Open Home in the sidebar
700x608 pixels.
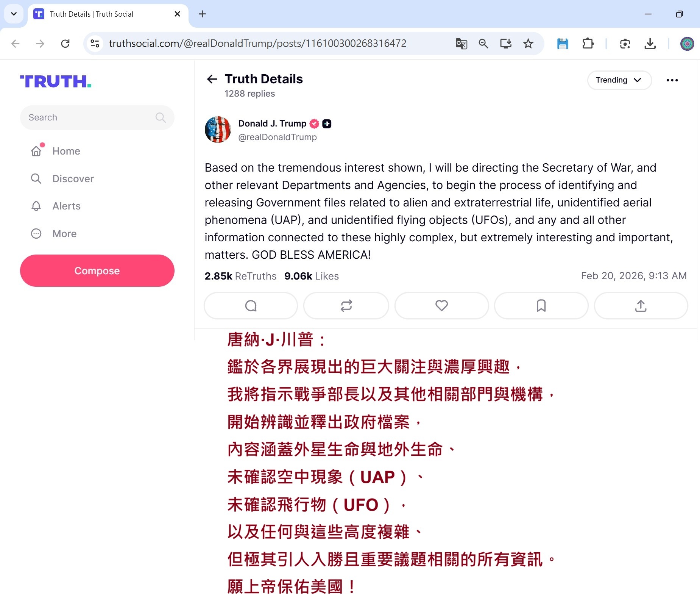pos(56,151)
